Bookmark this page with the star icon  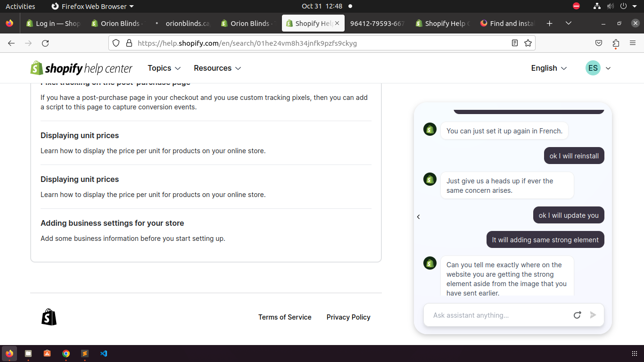pyautogui.click(x=528, y=43)
